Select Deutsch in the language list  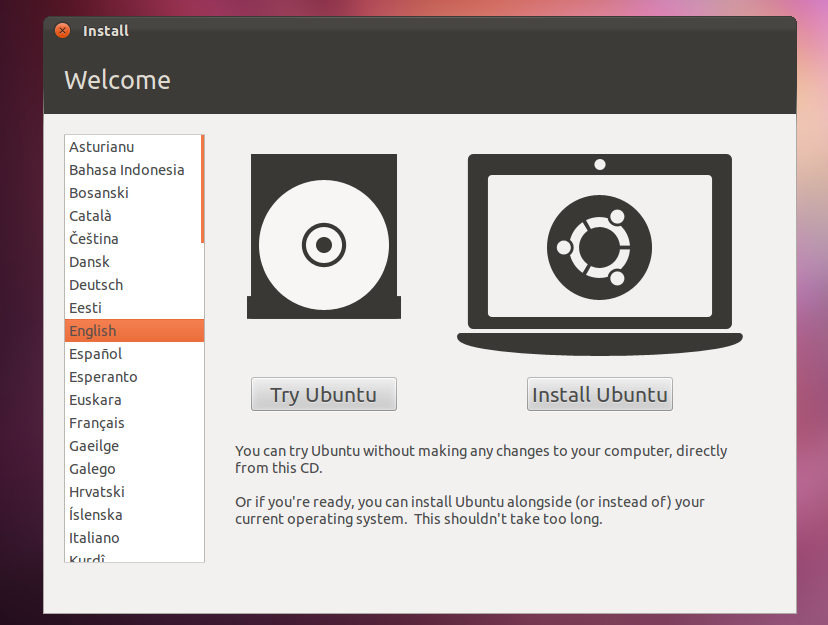pos(134,285)
